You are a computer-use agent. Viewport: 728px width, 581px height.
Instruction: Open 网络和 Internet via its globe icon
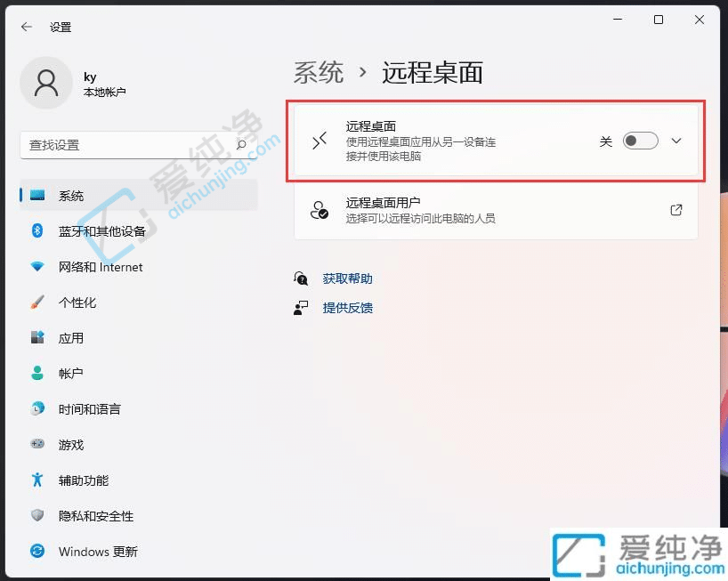click(37, 267)
